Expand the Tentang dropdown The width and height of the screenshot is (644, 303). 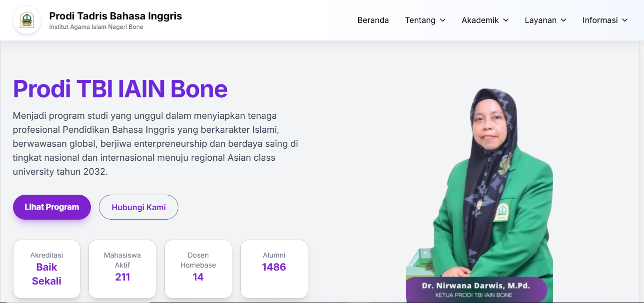421,20
